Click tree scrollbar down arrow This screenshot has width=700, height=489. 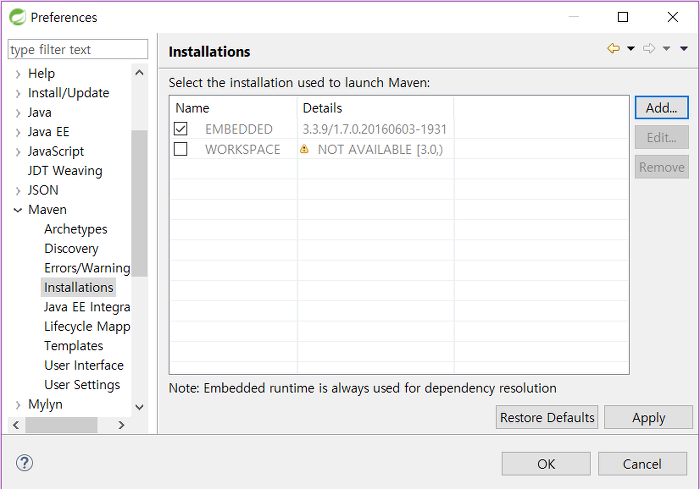click(139, 407)
